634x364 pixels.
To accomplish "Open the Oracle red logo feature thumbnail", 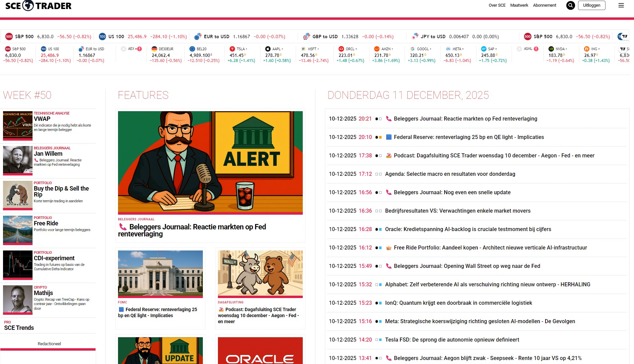I will (260, 351).
